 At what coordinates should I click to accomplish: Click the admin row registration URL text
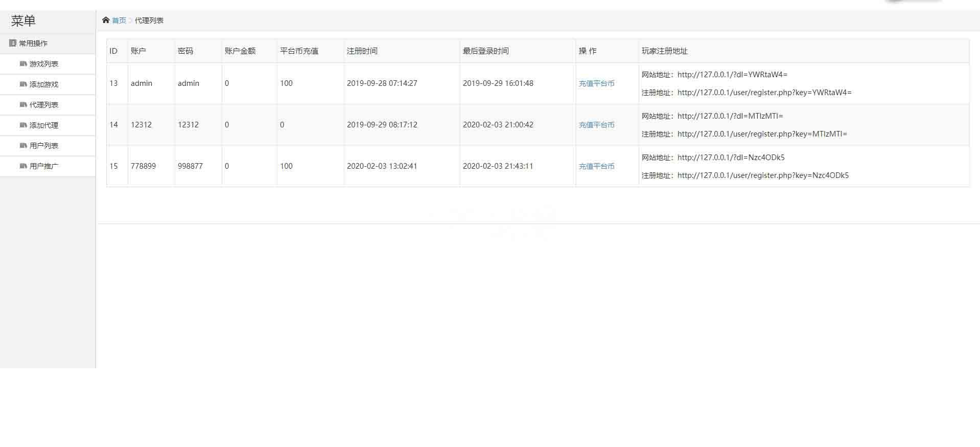tap(764, 93)
